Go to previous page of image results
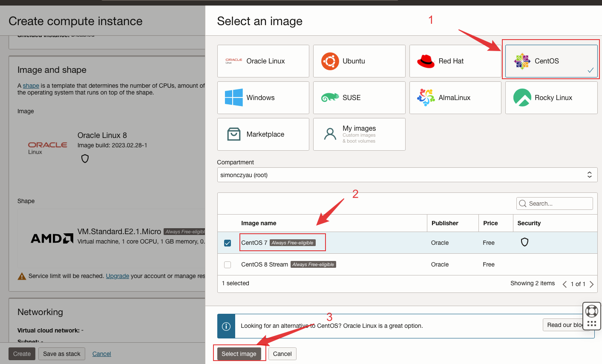602x364 pixels. pos(565,284)
